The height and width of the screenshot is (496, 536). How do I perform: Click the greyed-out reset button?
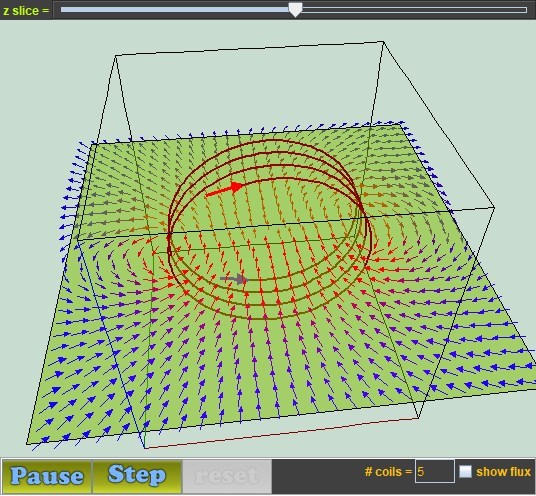[x=227, y=476]
